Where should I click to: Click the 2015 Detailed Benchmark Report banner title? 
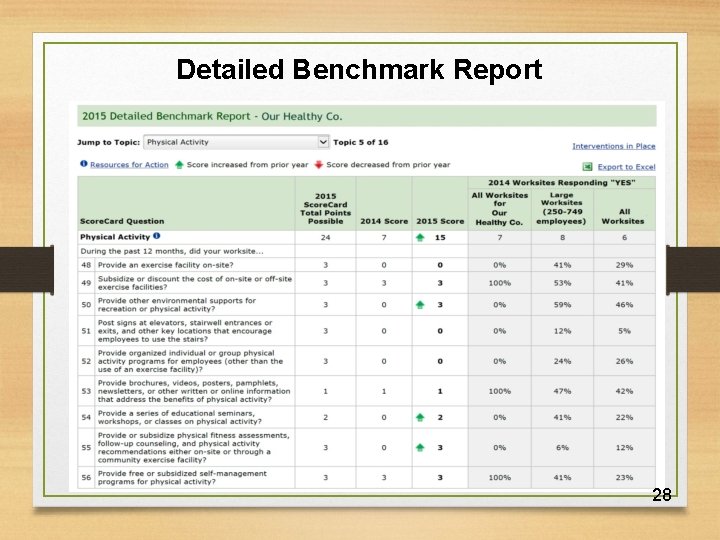coord(212,116)
